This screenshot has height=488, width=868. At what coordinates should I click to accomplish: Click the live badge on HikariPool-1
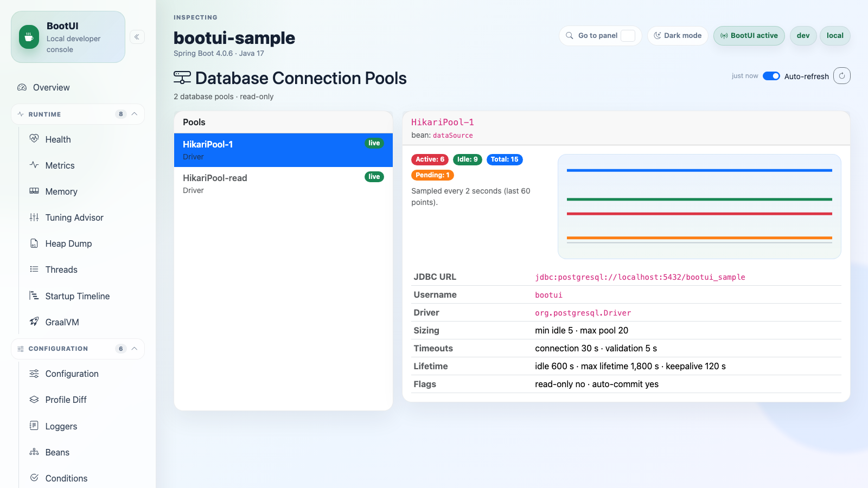click(x=374, y=143)
